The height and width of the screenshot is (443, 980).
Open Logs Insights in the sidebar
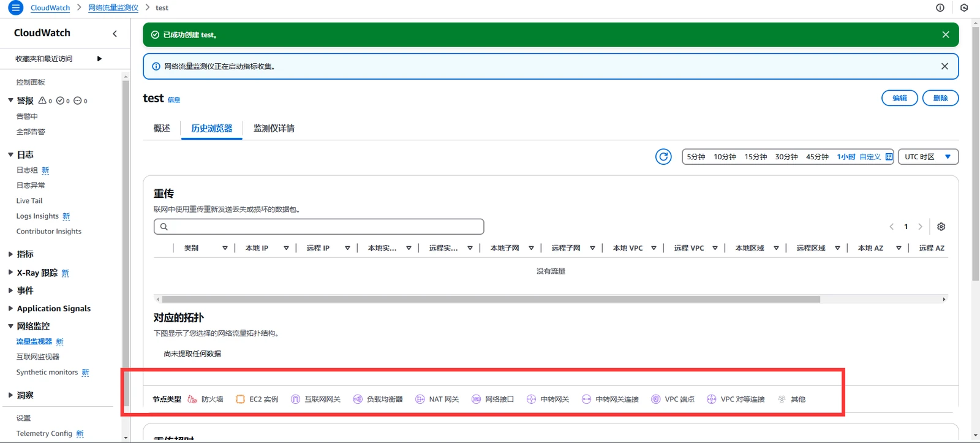point(37,216)
